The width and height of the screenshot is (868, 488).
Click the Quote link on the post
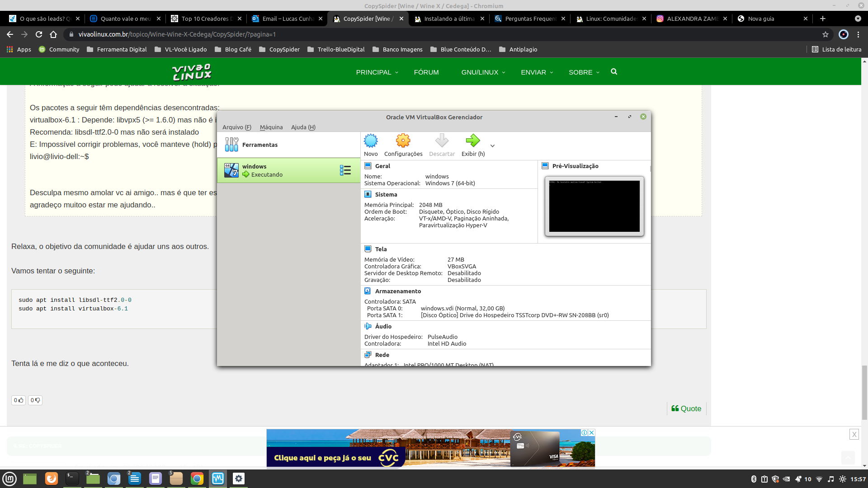686,408
